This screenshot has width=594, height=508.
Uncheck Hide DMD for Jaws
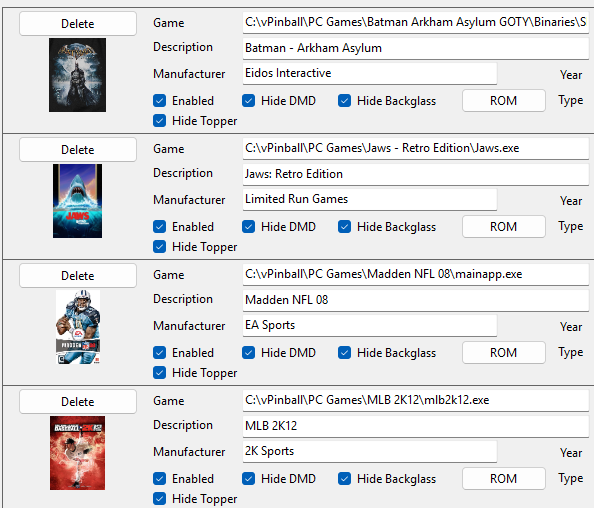(249, 227)
